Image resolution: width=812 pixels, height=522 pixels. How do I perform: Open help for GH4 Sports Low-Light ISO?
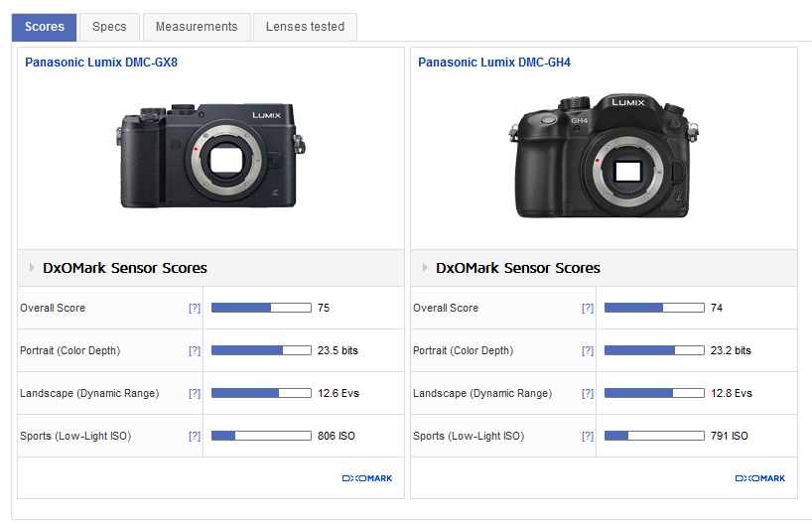[x=588, y=437]
